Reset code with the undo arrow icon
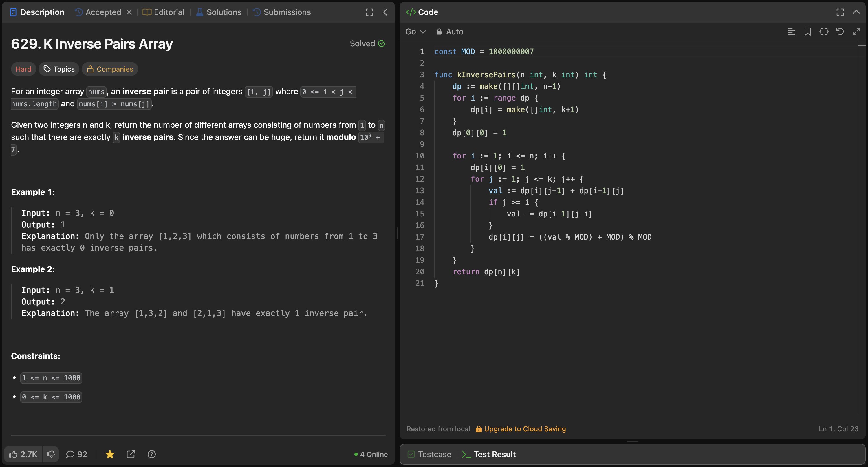This screenshot has height=467, width=868. (x=840, y=32)
